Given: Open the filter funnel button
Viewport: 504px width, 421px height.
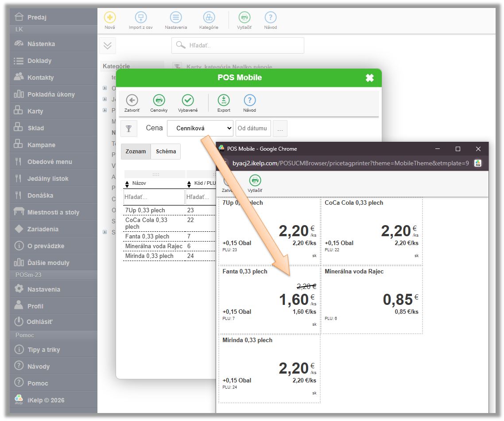Looking at the screenshot, I should click(129, 129).
